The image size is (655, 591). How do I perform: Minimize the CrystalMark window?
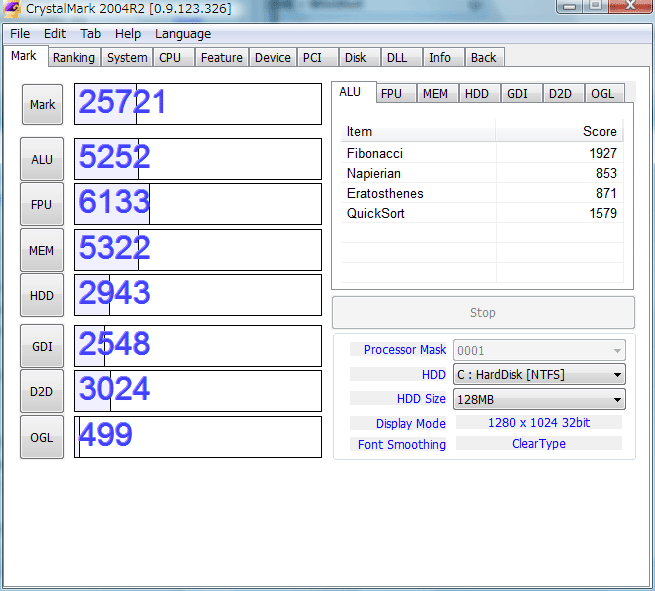570,6
